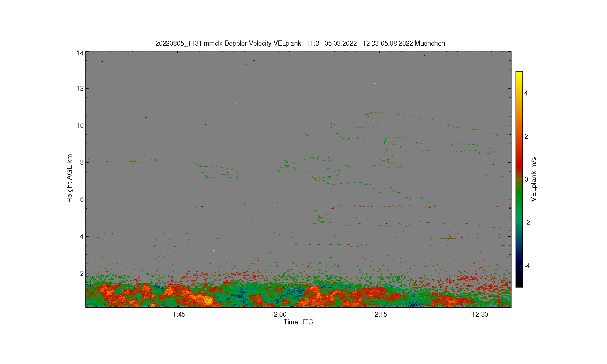The height and width of the screenshot is (364, 607).
Task: Click the plot title text
Action: pos(300,44)
